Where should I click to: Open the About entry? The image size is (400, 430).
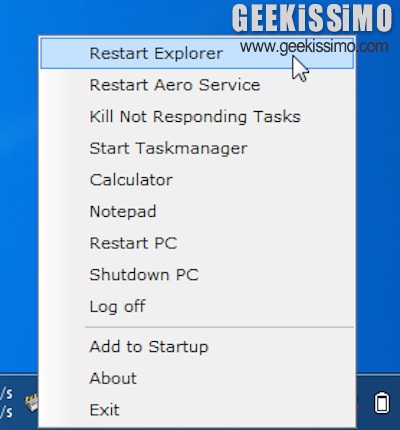tap(197, 378)
